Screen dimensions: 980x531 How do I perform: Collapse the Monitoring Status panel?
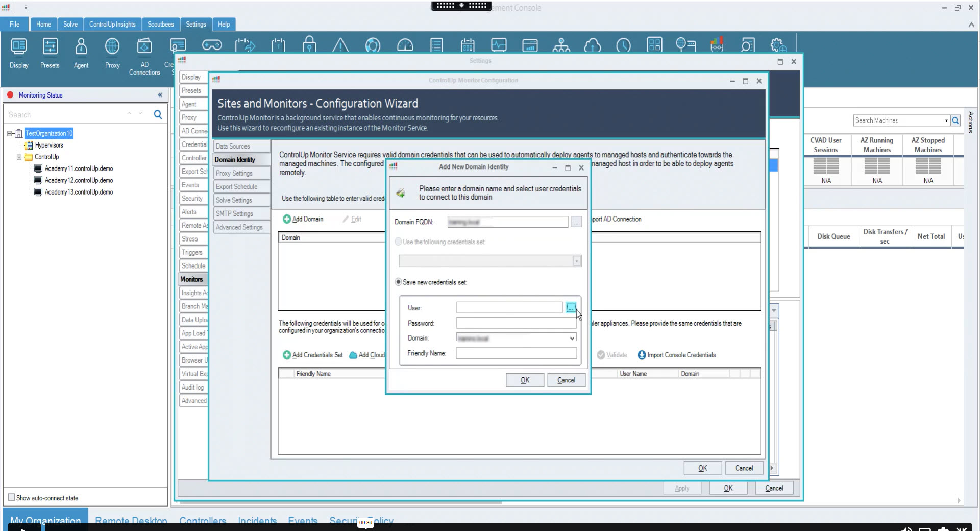(160, 95)
